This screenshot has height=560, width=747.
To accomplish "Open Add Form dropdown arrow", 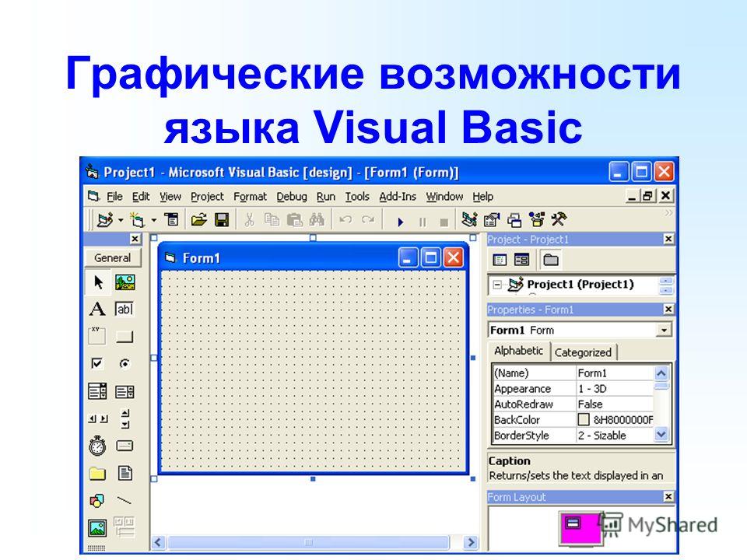I will point(154,220).
